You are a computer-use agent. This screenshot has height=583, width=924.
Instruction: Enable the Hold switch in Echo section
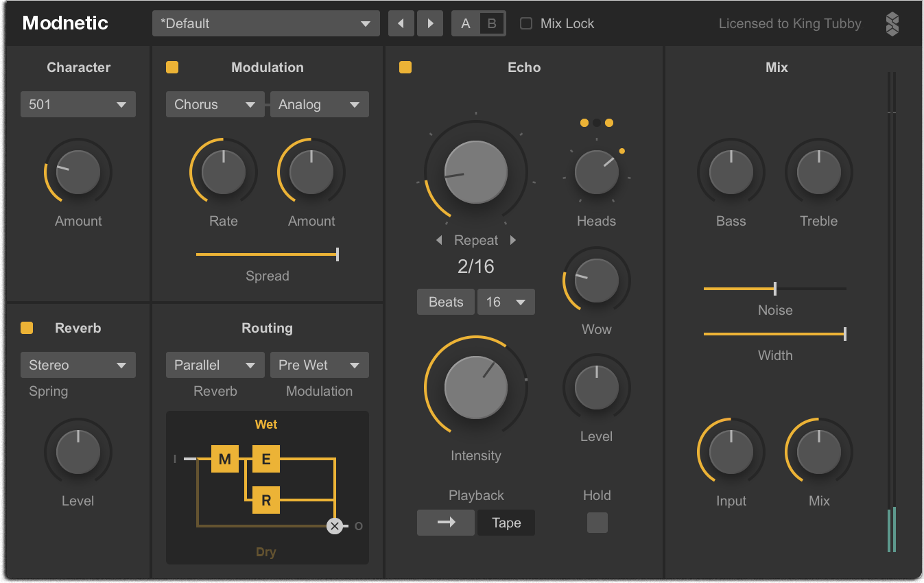(x=597, y=523)
